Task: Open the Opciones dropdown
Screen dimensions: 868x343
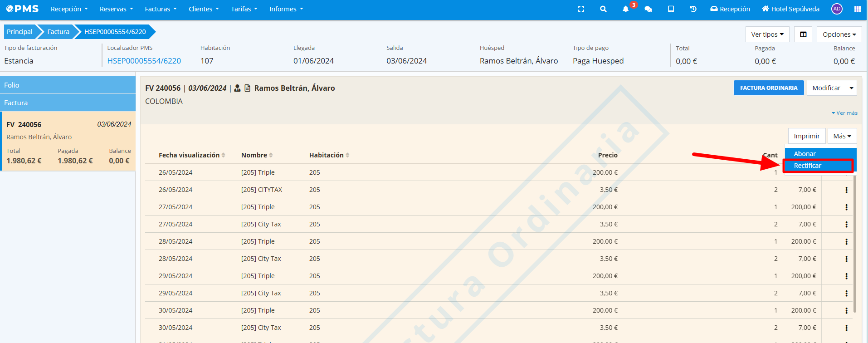Action: click(839, 34)
